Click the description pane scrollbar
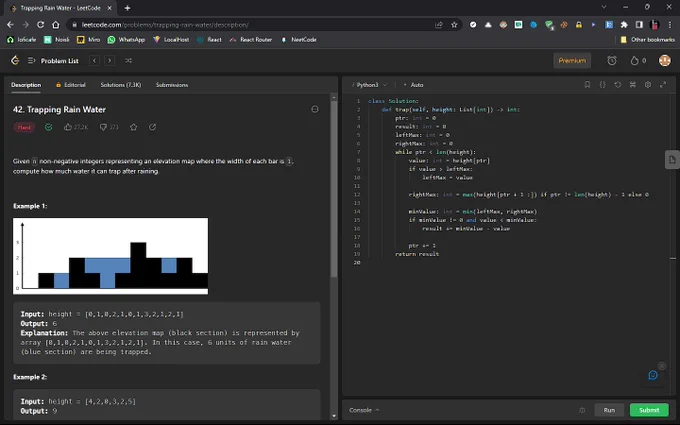Image resolution: width=680 pixels, height=425 pixels. click(334, 190)
